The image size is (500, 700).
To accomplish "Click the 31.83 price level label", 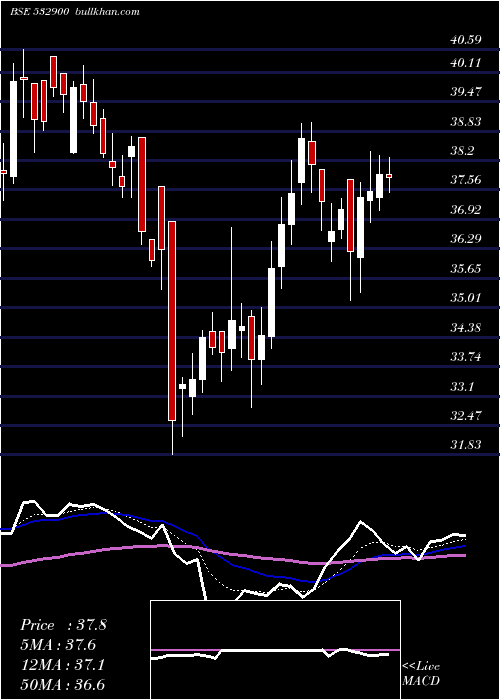I will [466, 445].
